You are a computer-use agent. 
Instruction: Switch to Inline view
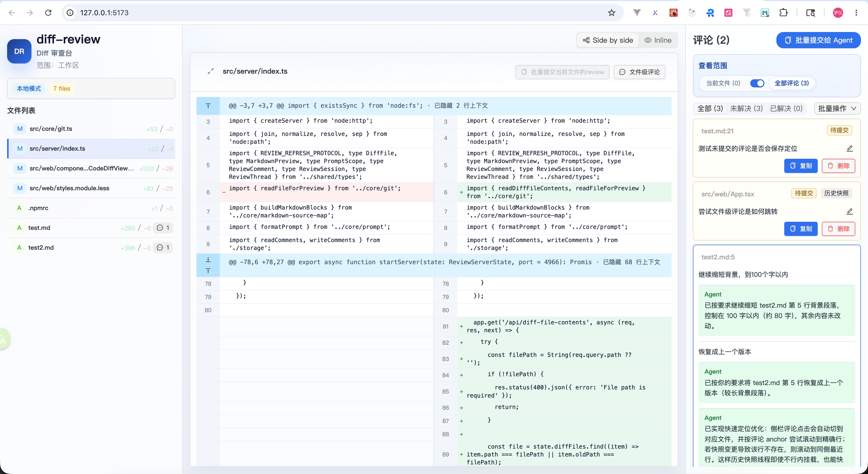(658, 40)
